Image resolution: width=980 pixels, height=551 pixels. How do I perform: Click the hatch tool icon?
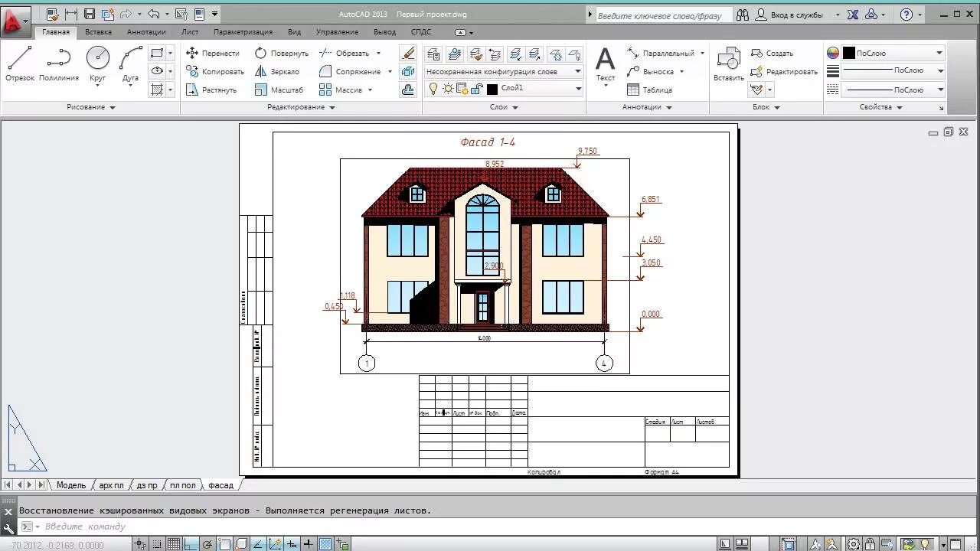click(157, 90)
